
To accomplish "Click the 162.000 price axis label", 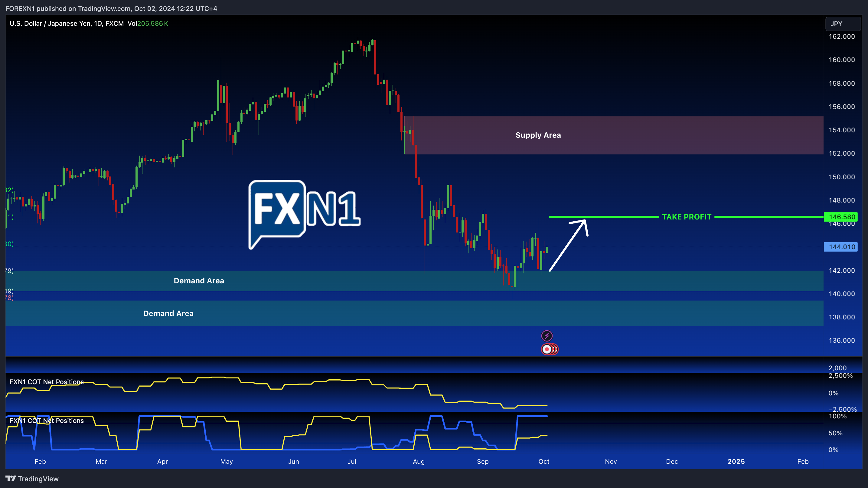I will click(842, 36).
